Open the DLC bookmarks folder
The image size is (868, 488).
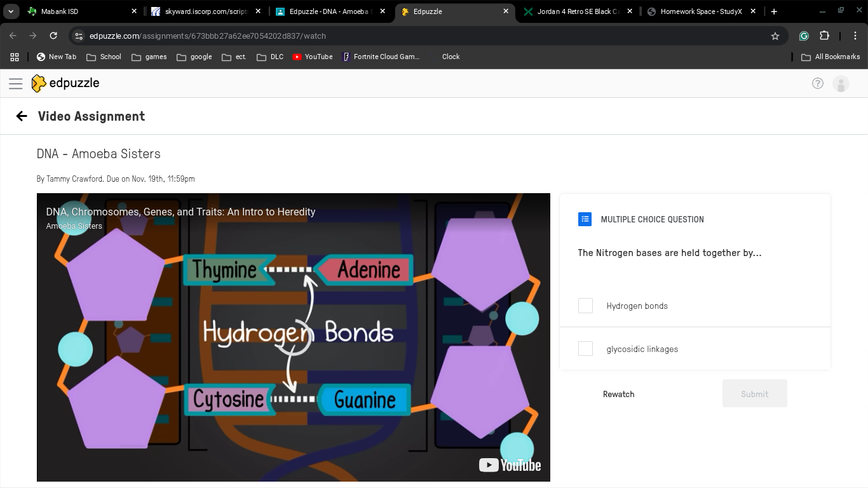tap(270, 57)
